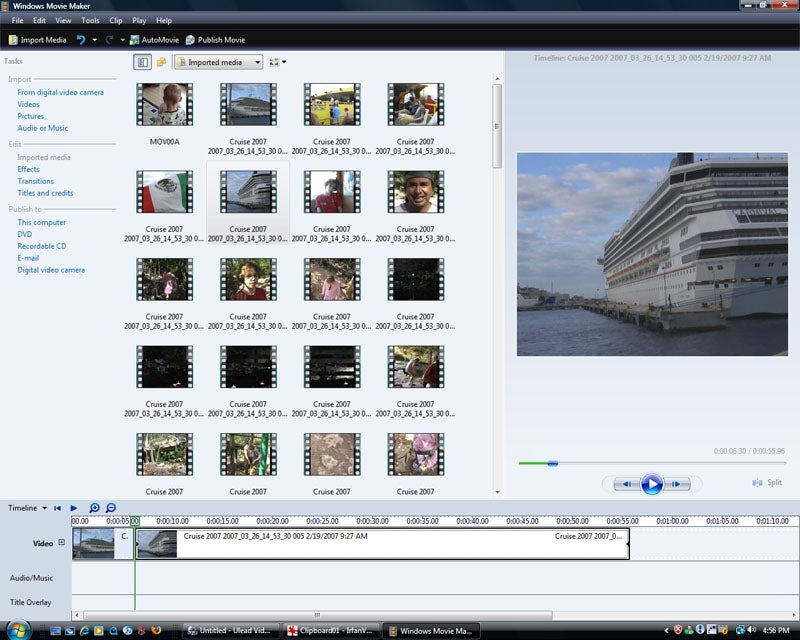Viewport: 800px width, 640px height.
Task: Open the Windows Start orb
Action: click(18, 630)
